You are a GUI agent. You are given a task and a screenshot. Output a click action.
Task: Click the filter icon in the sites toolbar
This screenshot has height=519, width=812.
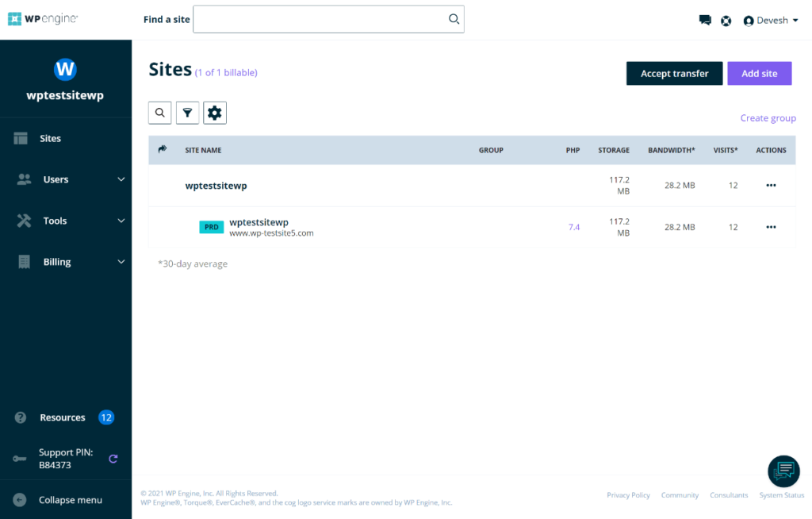187,112
